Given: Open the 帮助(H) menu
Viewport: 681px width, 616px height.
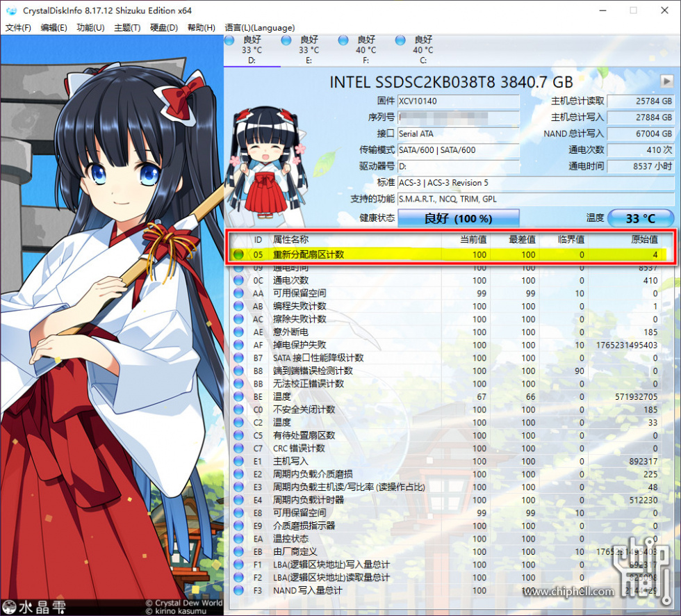Looking at the screenshot, I should pos(201,28).
